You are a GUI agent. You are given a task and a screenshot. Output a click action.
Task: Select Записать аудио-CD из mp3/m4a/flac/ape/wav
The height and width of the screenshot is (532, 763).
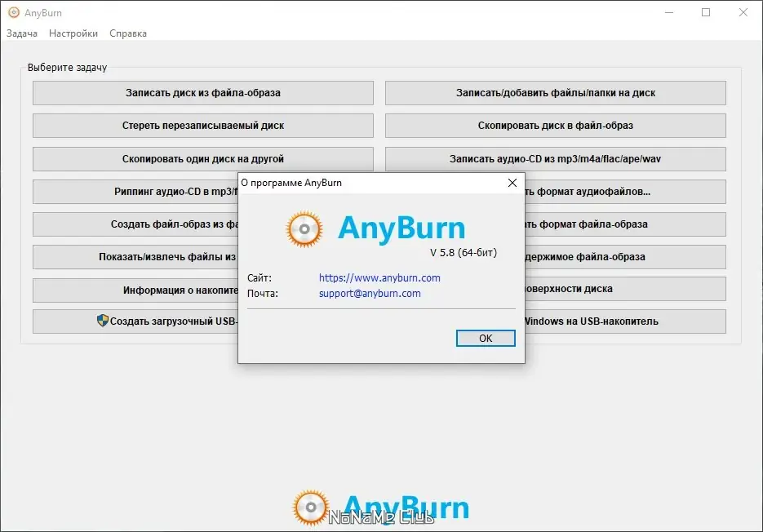pos(555,158)
